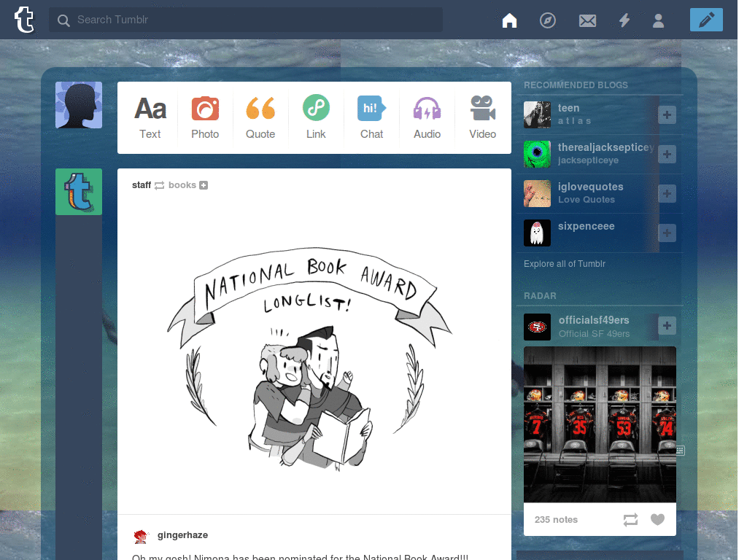Click the 49ers logo avatar
The image size is (747, 560).
(537, 327)
